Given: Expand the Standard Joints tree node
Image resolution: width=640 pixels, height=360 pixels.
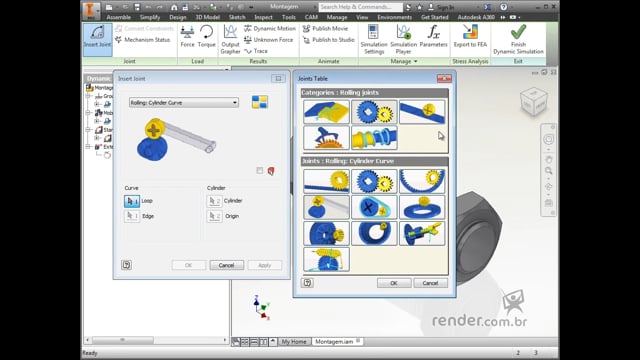Looking at the screenshot, I should pos(88,129).
